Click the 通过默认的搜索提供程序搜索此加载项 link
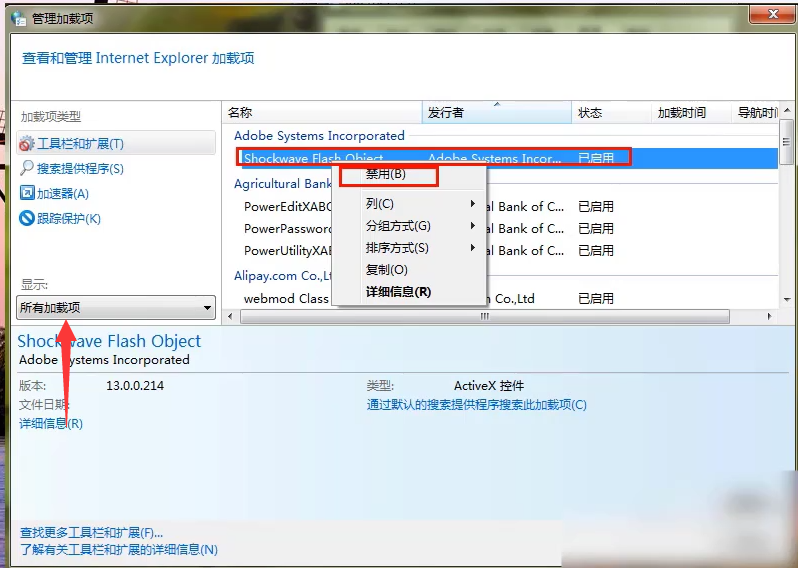 tap(476, 405)
